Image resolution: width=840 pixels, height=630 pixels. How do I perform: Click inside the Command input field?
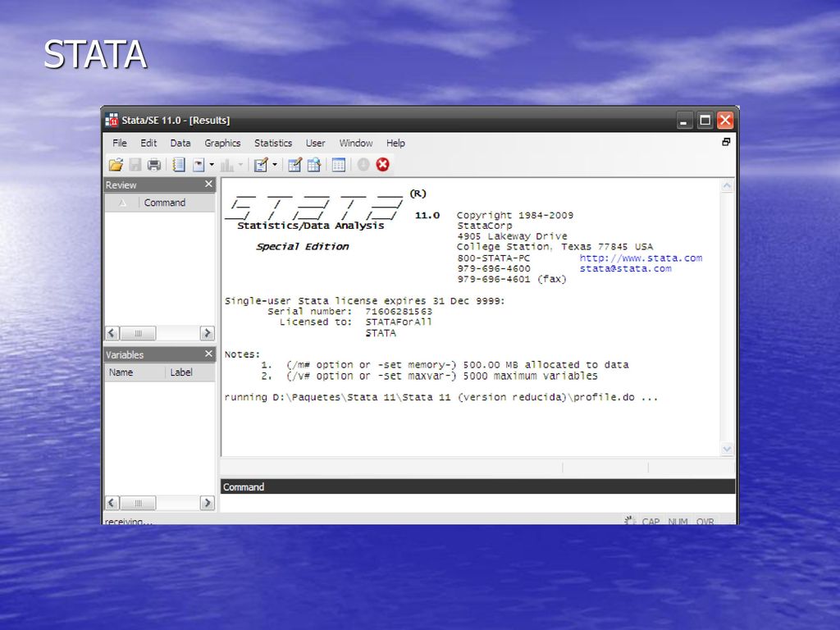coord(477,503)
